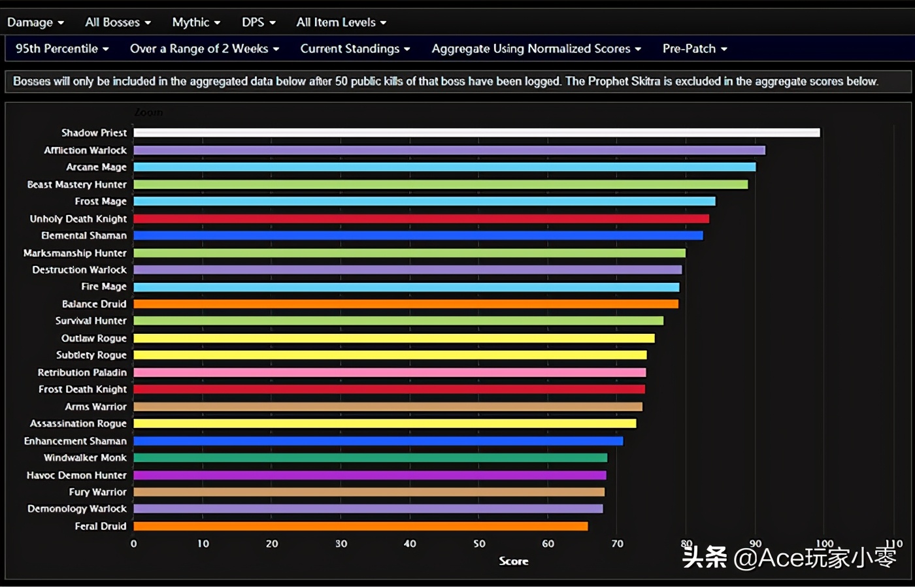Screen dimensions: 915x588
Task: Click the Windwalker Monk green bar
Action: [x=370, y=458]
